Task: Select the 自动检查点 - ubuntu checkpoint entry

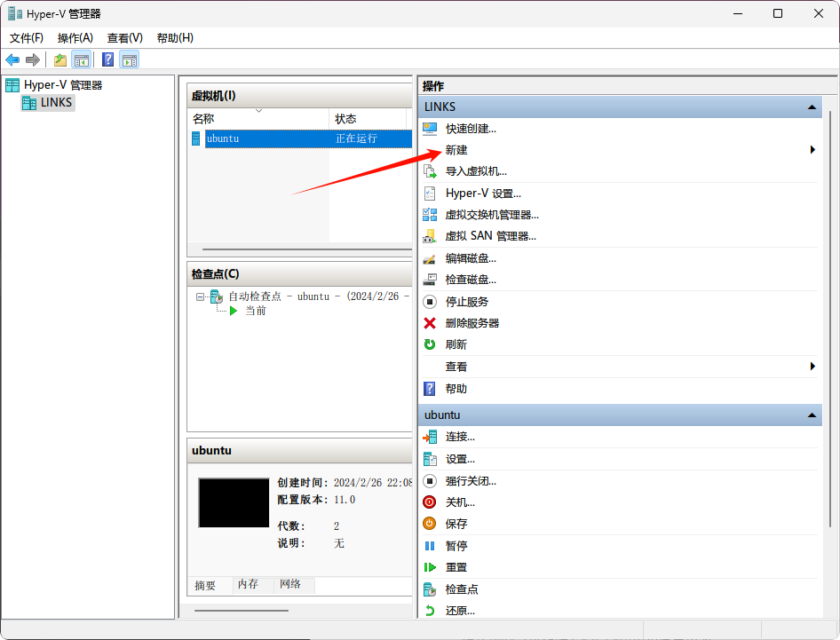Action: [x=319, y=296]
